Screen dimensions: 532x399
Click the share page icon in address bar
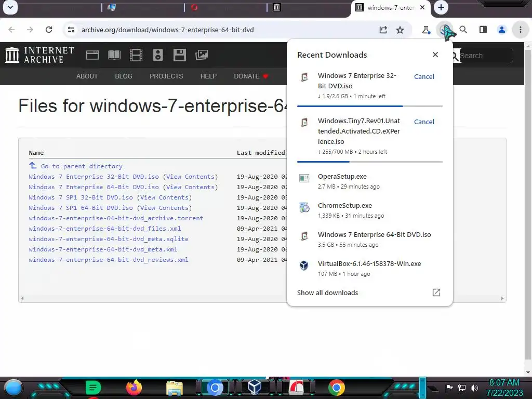pos(383,30)
